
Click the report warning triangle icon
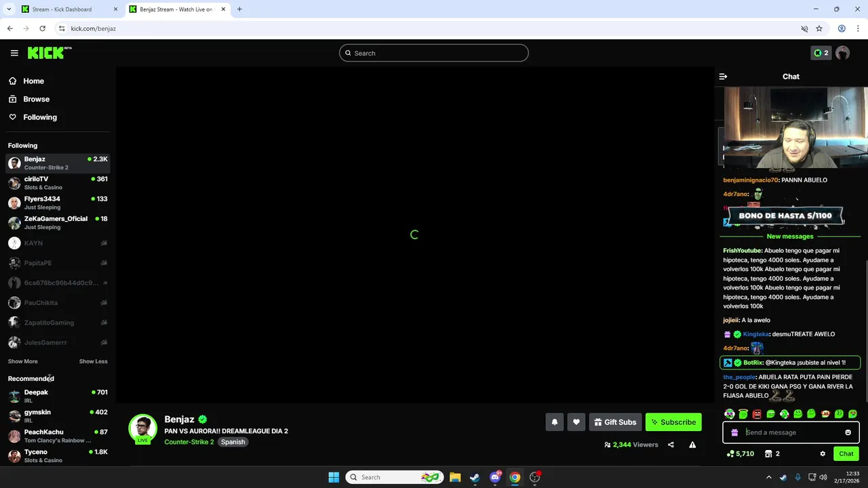click(692, 445)
